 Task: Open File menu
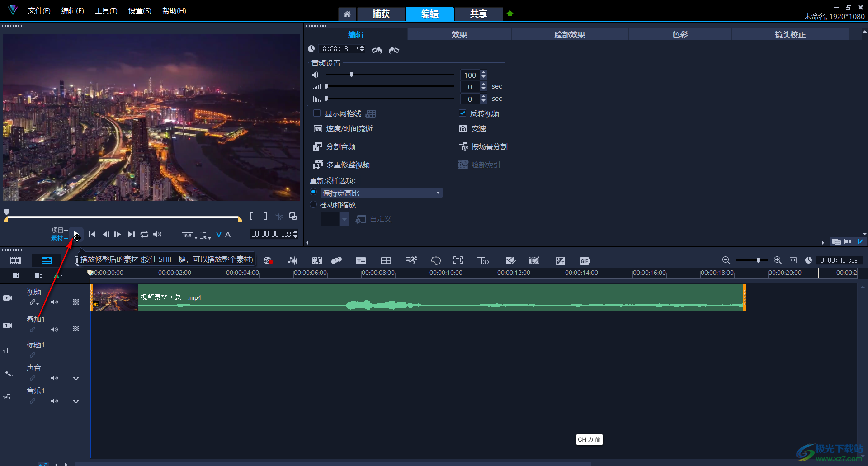(x=39, y=10)
